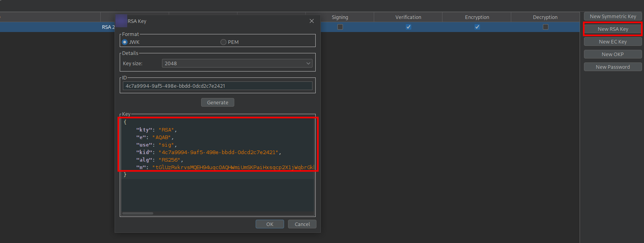Image resolution: width=644 pixels, height=243 pixels.
Task: Click the New Symmetric Key button
Action: point(613,16)
